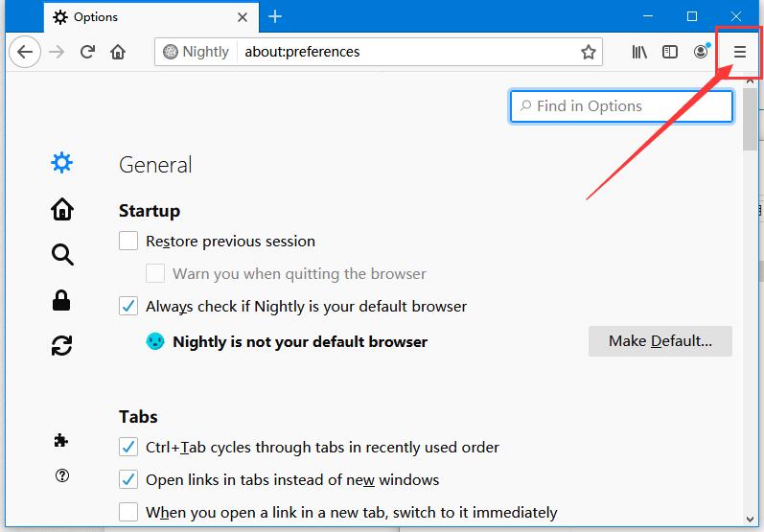
Task: Uncheck Open links in tabs option
Action: coord(128,479)
